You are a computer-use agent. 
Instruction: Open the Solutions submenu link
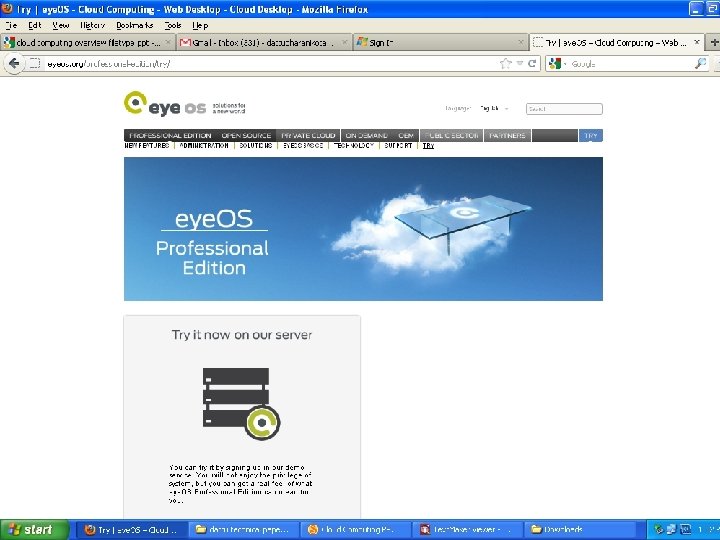[x=256, y=146]
